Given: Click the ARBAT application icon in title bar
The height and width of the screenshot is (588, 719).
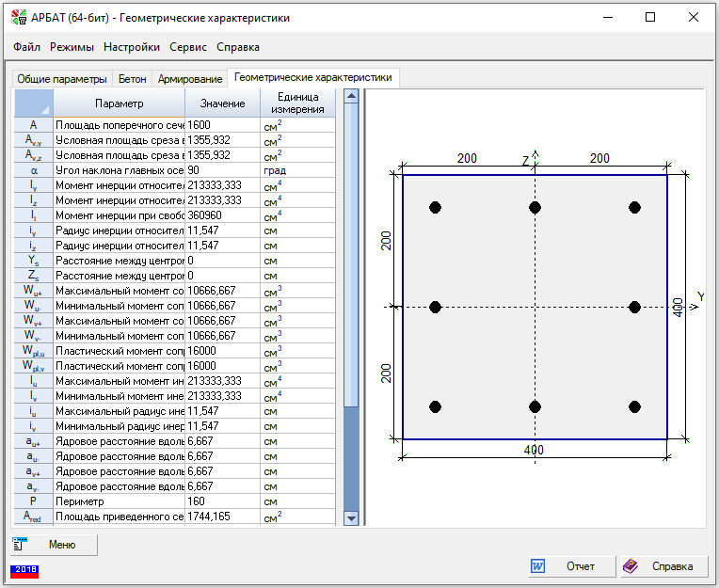Looking at the screenshot, I should 17,18.
